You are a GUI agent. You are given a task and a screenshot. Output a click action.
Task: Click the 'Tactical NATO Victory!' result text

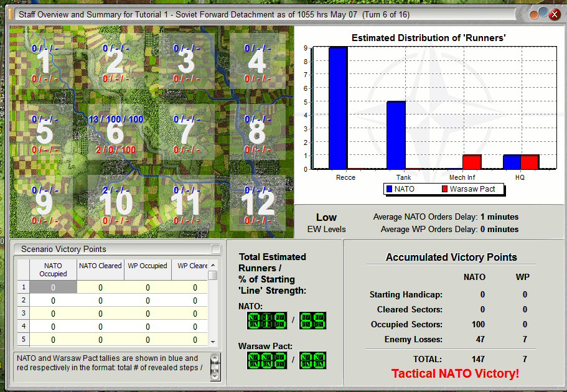[455, 373]
